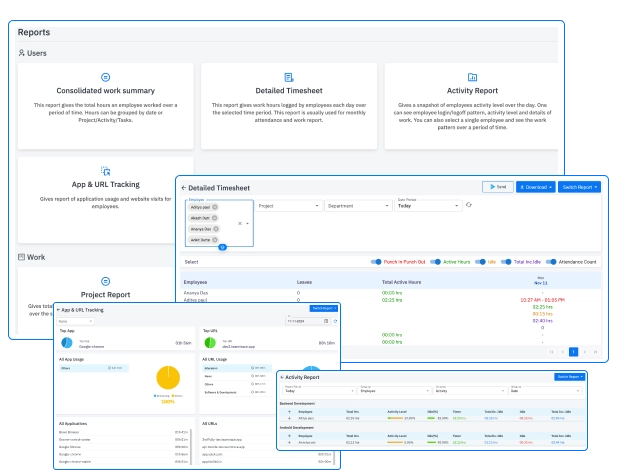Click the Send button
The image size is (617, 472).
coord(496,187)
